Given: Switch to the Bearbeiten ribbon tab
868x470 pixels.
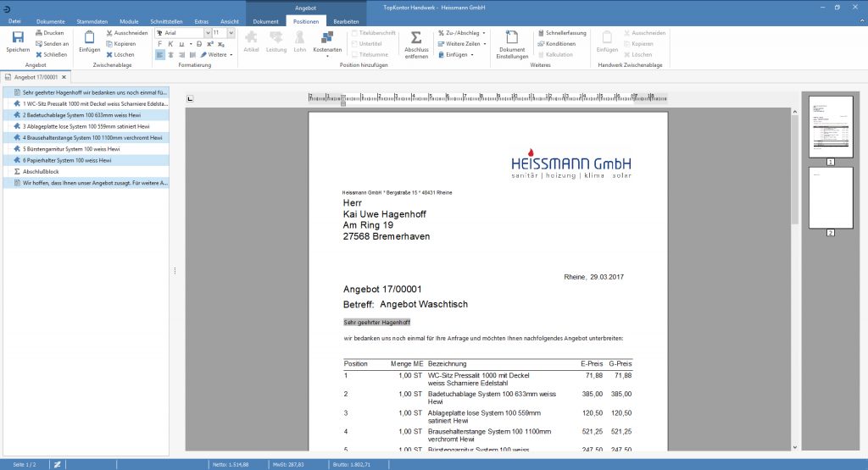Looking at the screenshot, I should coord(346,20).
